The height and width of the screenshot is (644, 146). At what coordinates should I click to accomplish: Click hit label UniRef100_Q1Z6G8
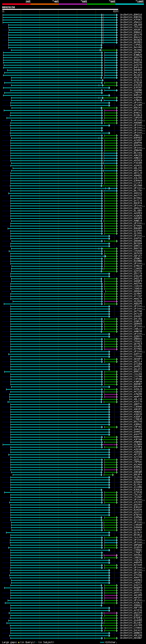pos(131,301)
